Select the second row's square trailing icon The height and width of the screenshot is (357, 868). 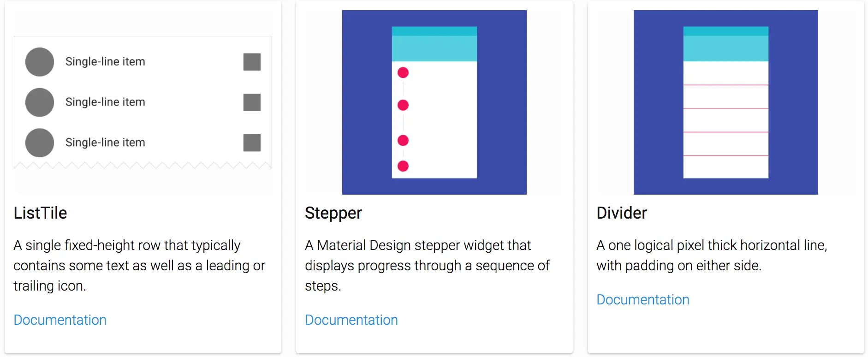[252, 102]
